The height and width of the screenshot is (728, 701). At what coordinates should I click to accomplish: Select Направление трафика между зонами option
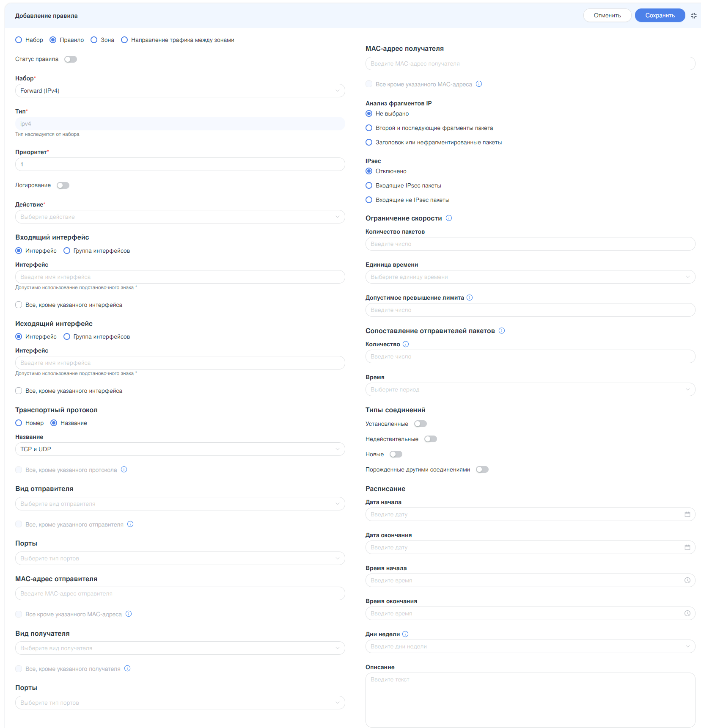[x=124, y=40]
